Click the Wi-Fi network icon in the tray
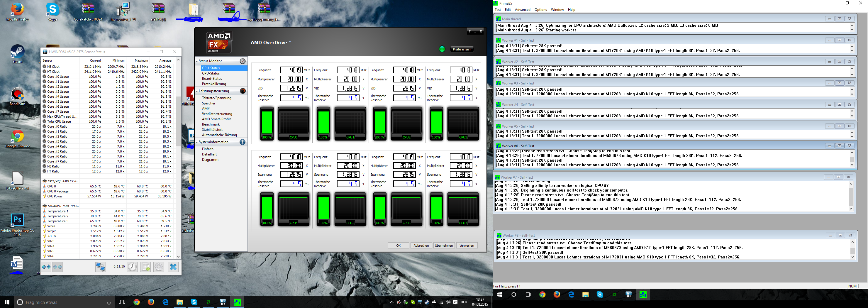The image size is (868, 308). pos(441,302)
